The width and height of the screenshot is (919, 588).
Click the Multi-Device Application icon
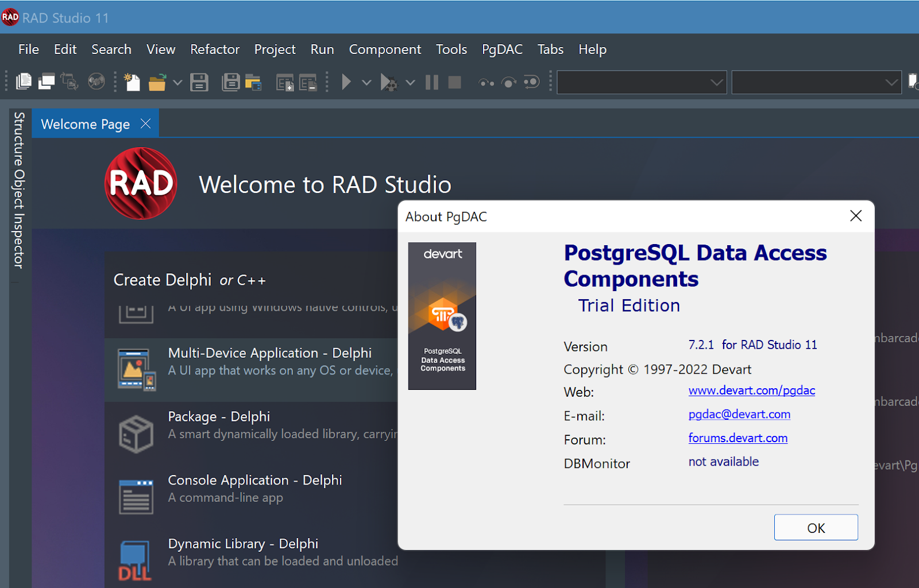(x=137, y=369)
